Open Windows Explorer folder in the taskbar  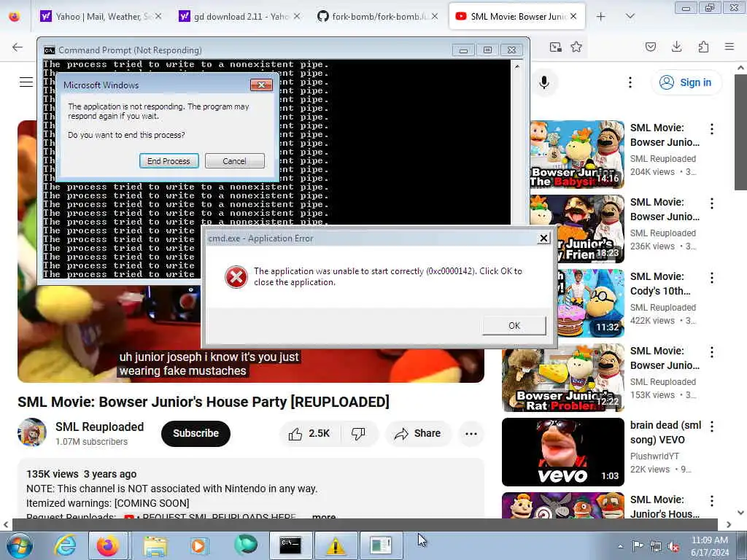coord(155,545)
